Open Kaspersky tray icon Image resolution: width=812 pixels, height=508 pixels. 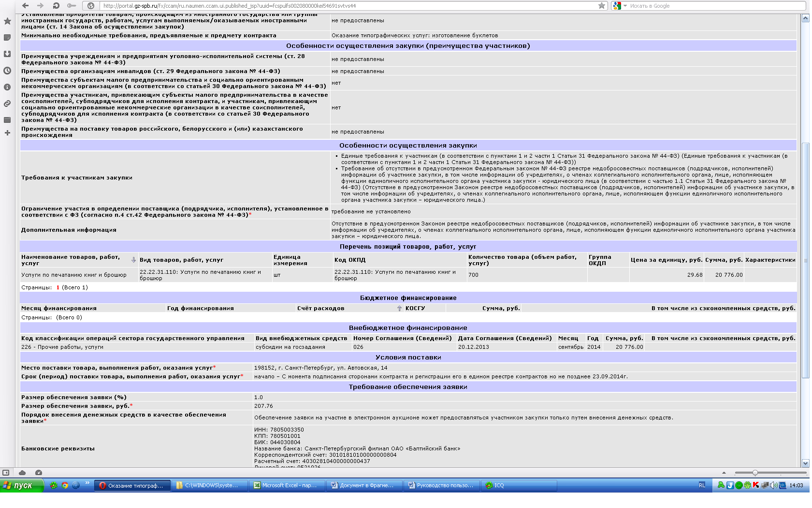tap(756, 485)
